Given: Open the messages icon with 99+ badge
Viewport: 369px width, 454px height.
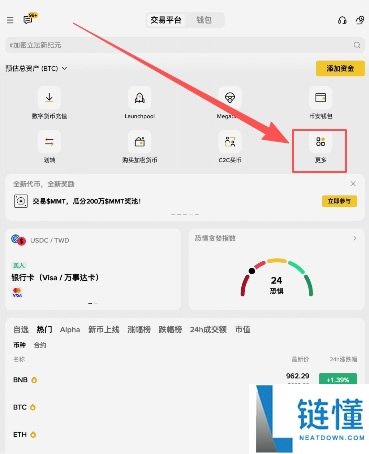Looking at the screenshot, I should (x=30, y=19).
